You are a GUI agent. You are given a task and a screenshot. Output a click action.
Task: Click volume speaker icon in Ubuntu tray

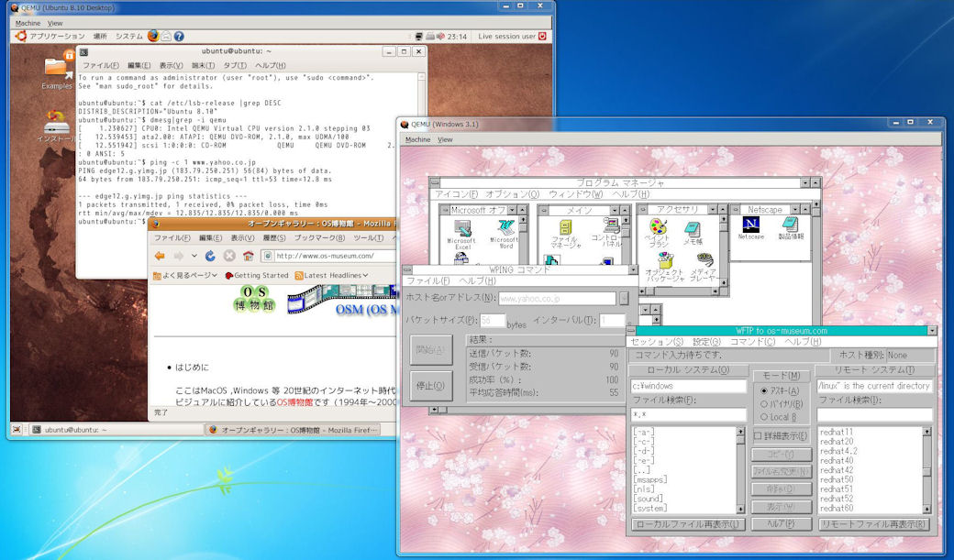pos(440,37)
